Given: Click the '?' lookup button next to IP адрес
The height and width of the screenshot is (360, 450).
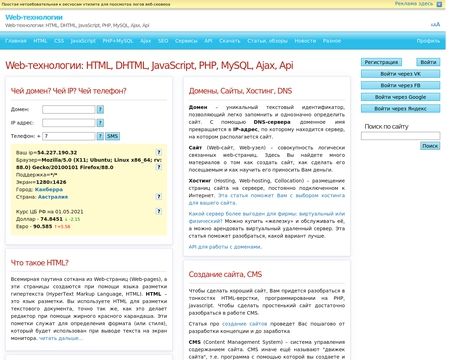Looking at the screenshot, I should (x=100, y=123).
